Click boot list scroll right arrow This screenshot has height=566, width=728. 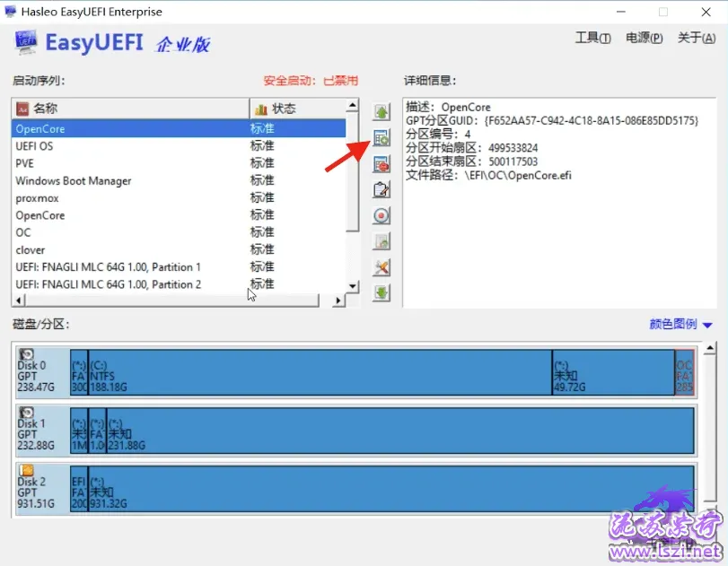pyautogui.click(x=338, y=300)
